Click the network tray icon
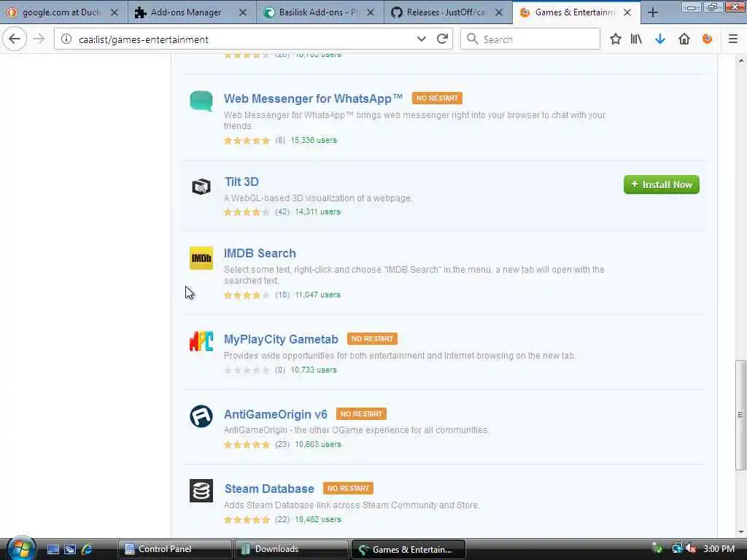Image resolution: width=747 pixels, height=560 pixels. [677, 549]
